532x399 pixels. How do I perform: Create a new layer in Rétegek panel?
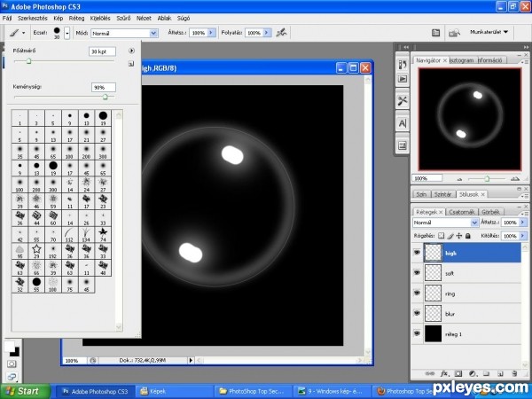click(x=500, y=373)
